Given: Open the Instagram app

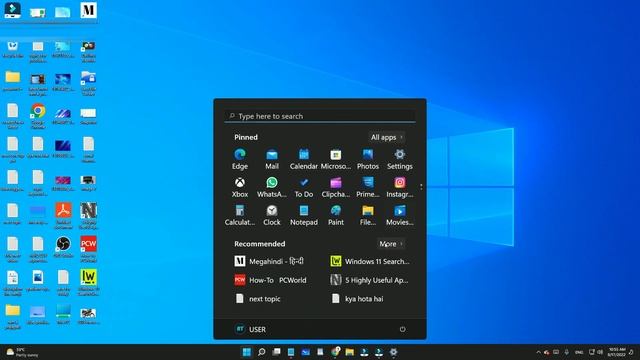Looking at the screenshot, I should tap(400, 187).
